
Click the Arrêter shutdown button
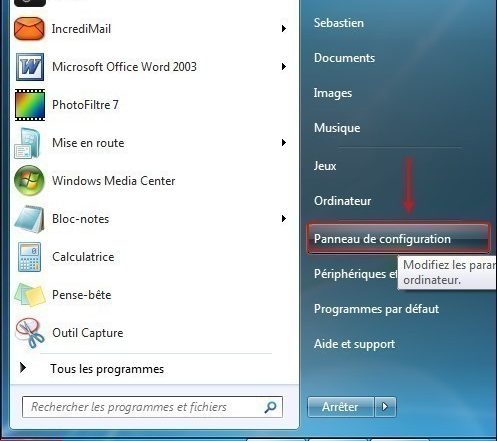(x=340, y=407)
